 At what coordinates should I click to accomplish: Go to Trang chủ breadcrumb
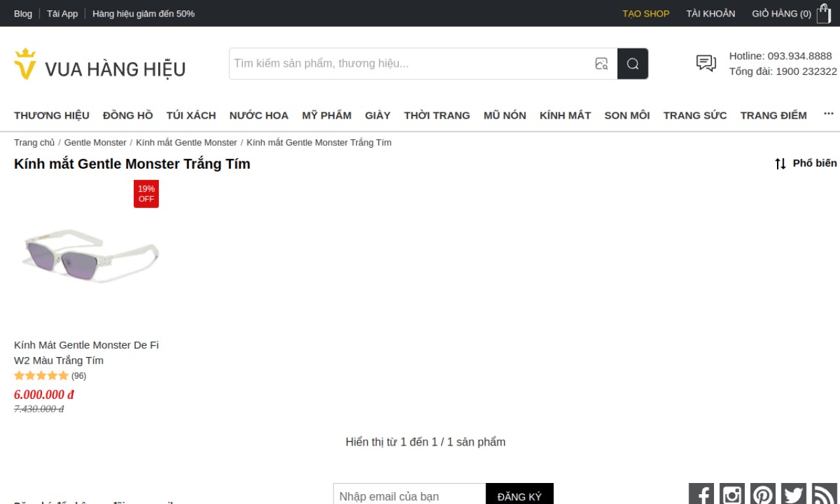tap(34, 142)
